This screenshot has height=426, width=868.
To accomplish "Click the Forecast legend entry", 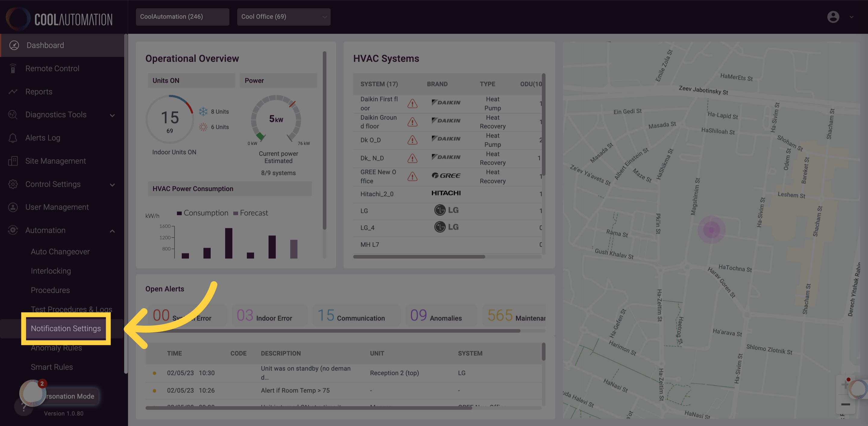I will [250, 213].
